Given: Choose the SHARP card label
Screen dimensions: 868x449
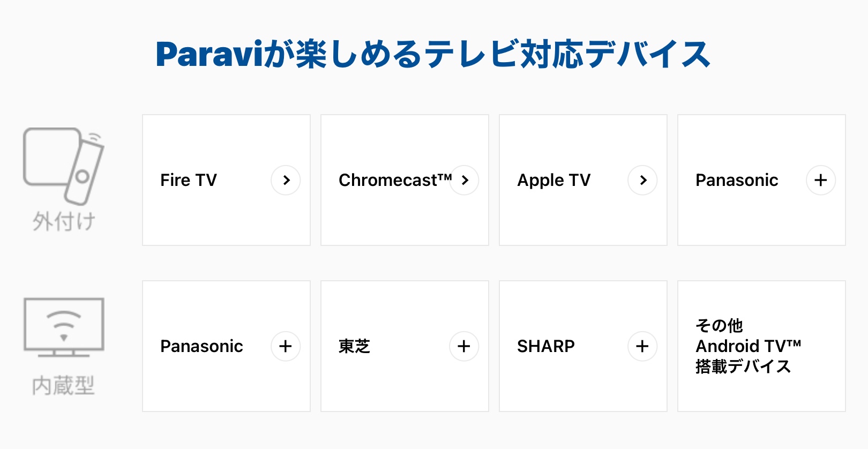Looking at the screenshot, I should tap(545, 346).
